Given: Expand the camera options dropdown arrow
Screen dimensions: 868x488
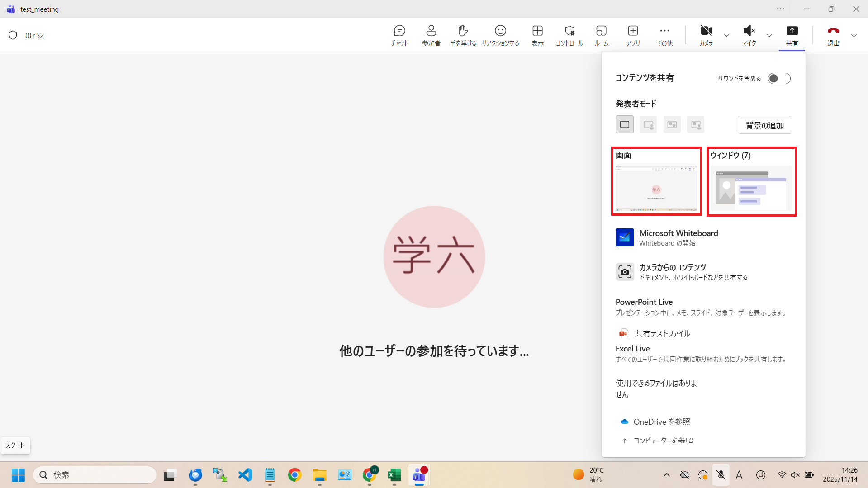Looking at the screenshot, I should tap(726, 36).
